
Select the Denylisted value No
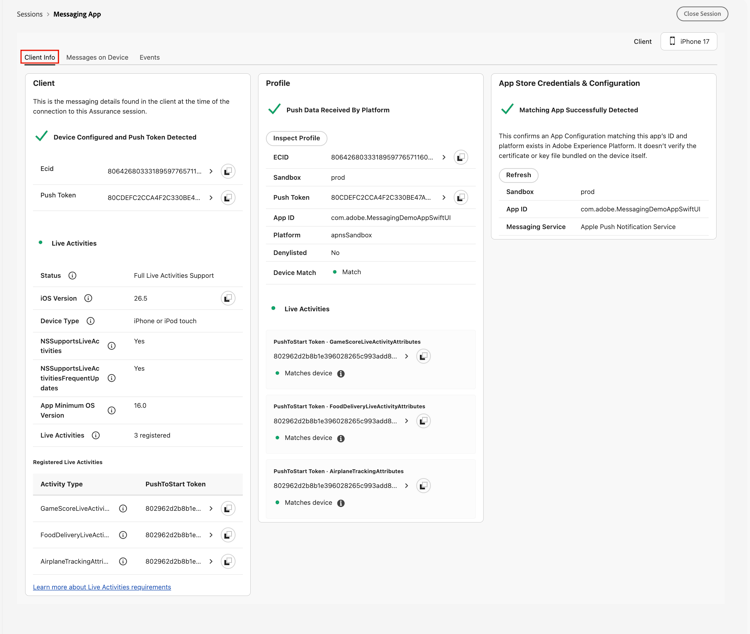tap(335, 253)
